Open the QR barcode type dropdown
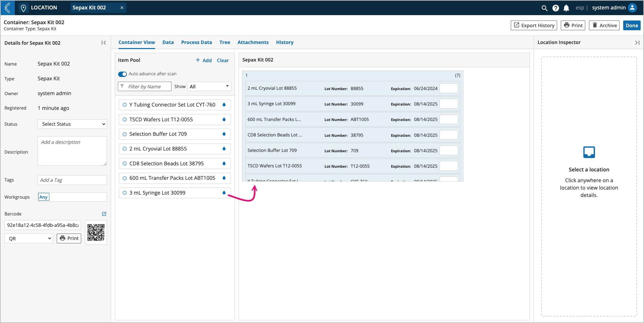This screenshot has width=644, height=323. pyautogui.click(x=29, y=238)
